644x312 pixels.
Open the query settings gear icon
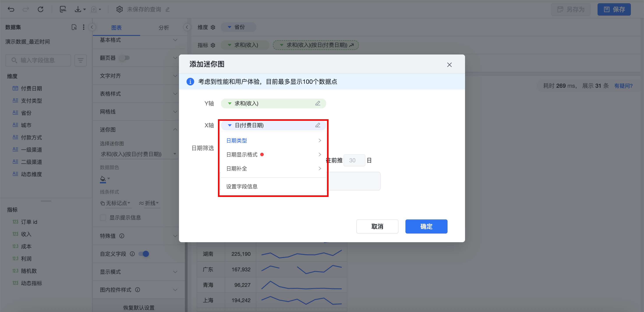pyautogui.click(x=120, y=9)
